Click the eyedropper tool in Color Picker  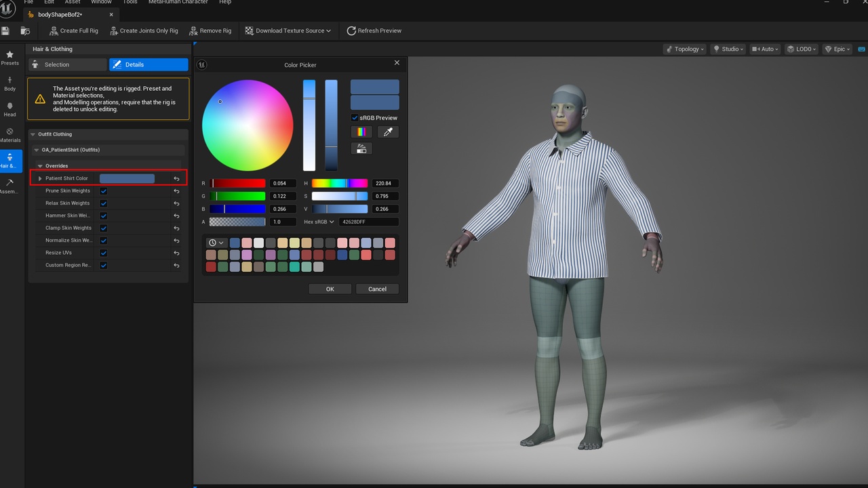click(x=388, y=132)
